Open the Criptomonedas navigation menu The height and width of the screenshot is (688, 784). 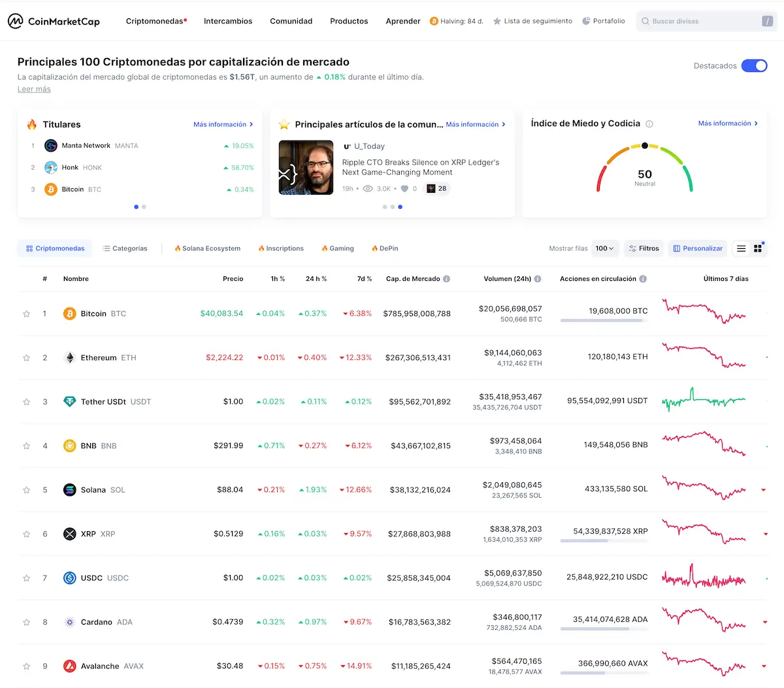155,21
